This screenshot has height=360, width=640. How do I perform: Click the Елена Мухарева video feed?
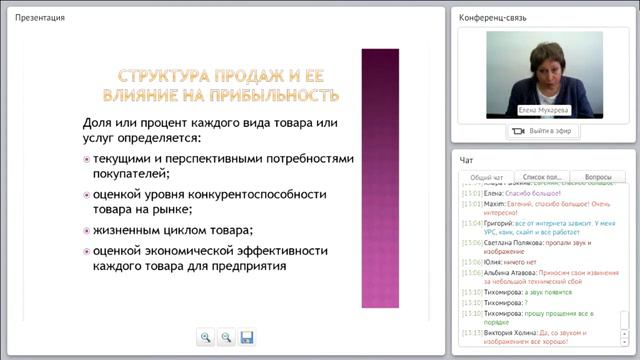[544, 75]
